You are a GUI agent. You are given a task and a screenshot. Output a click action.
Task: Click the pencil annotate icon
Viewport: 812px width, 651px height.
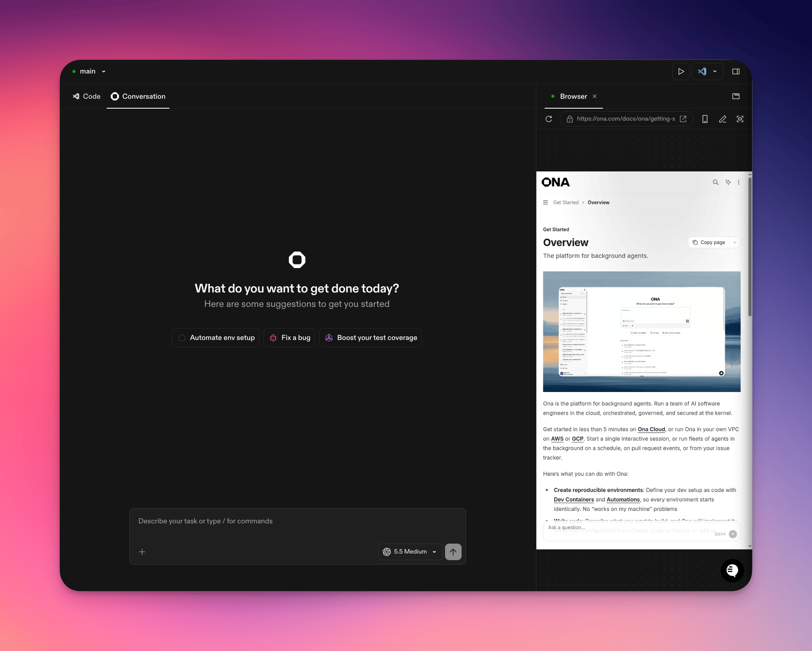[x=723, y=119]
